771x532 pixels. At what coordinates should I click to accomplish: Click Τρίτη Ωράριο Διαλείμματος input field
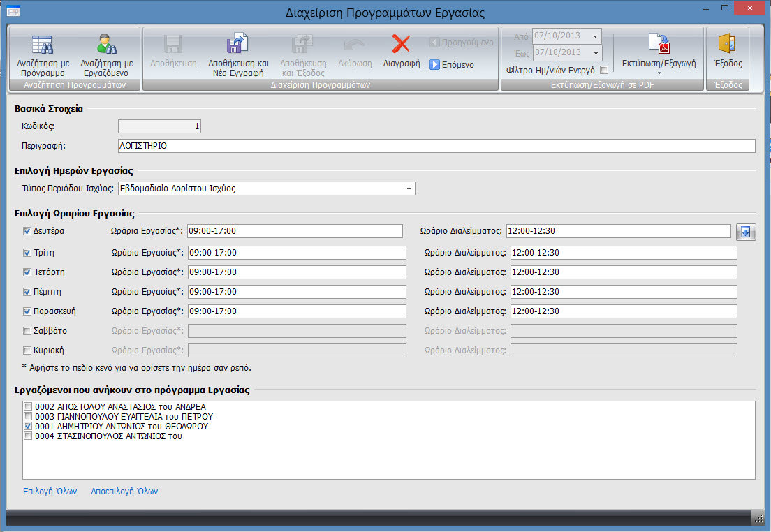coord(624,253)
